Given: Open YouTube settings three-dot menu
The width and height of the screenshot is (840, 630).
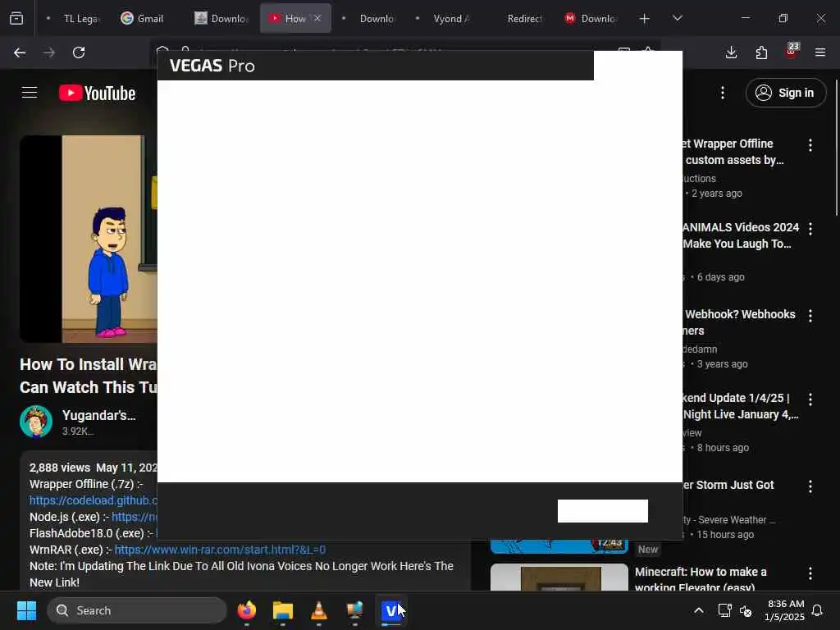Looking at the screenshot, I should 723,93.
